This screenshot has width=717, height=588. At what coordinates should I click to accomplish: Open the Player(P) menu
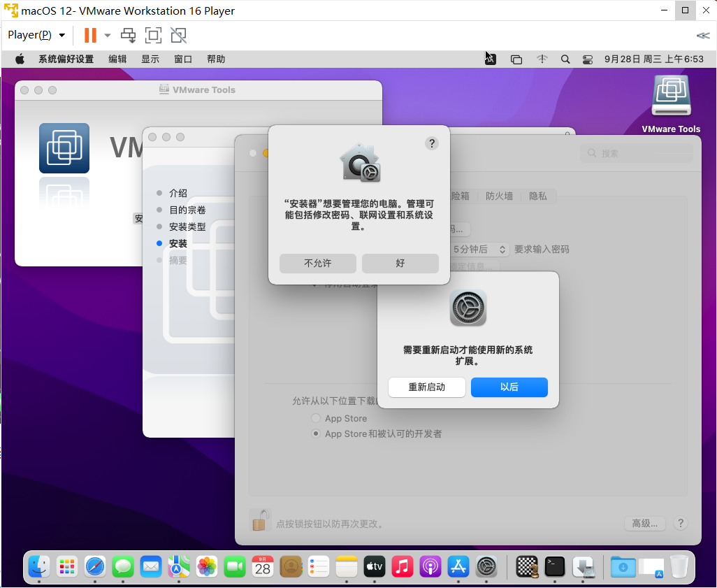(36, 35)
